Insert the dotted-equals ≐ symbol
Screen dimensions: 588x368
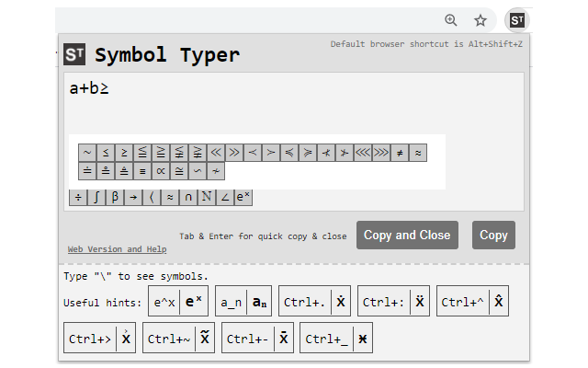click(87, 171)
